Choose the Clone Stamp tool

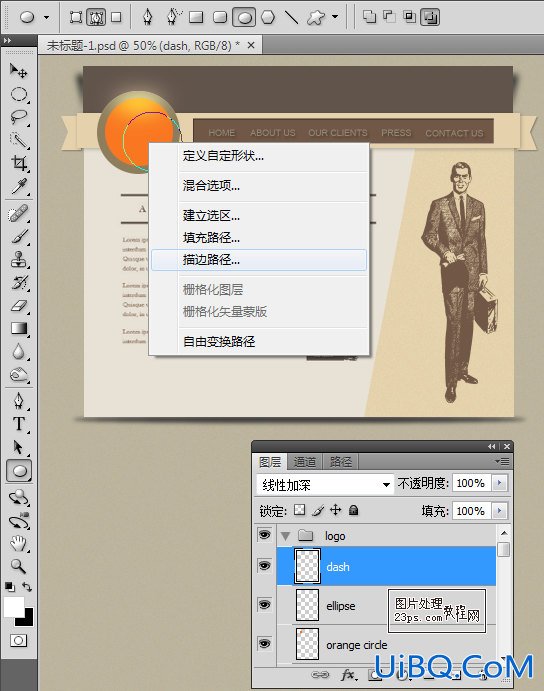pyautogui.click(x=19, y=259)
